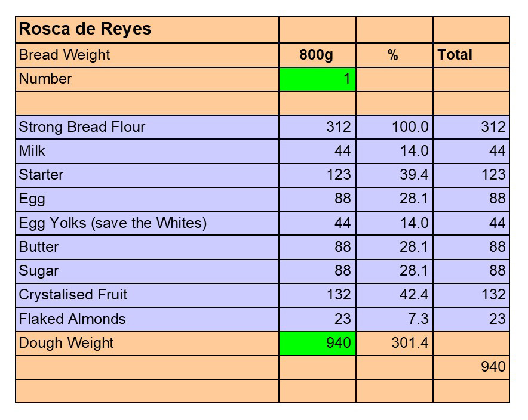Click the 39.4 percentage value
528x420 pixels.
(x=394, y=175)
